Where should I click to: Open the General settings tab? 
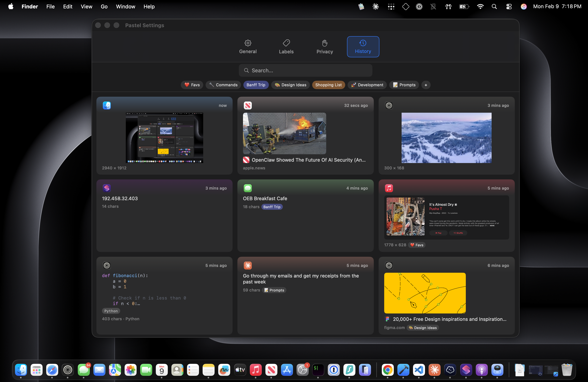(x=248, y=47)
